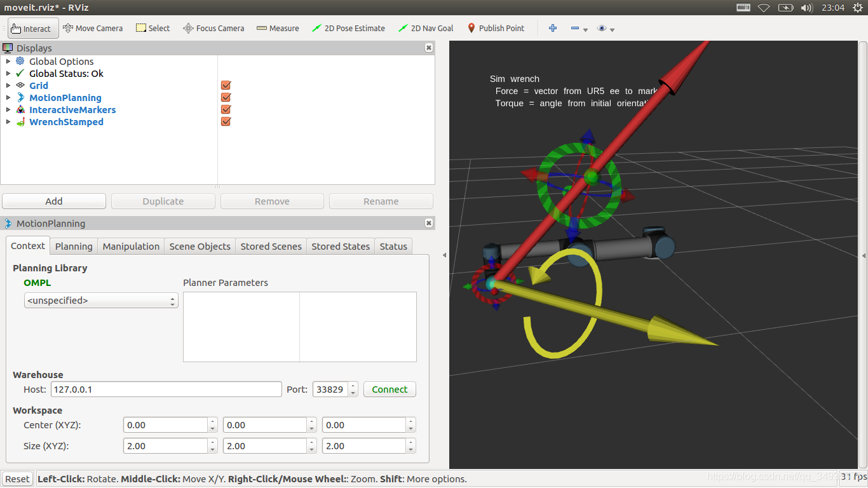Viewport: 868px width, 488px height.
Task: Expand the Grid display properties
Action: [8, 85]
